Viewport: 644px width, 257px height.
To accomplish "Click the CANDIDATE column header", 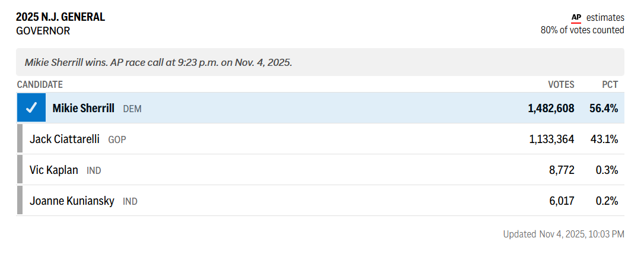I will 40,85.
